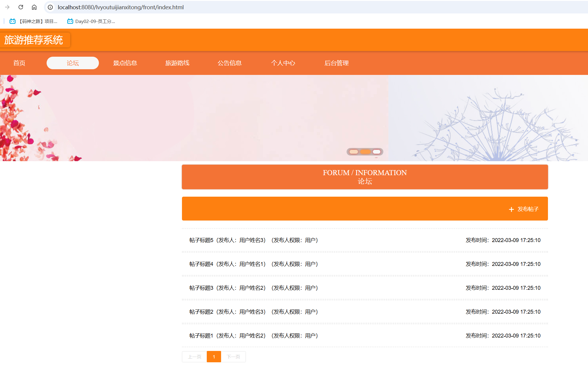Go to the 旅游路线 menu item
Screen dimensions: 588x379
point(177,63)
